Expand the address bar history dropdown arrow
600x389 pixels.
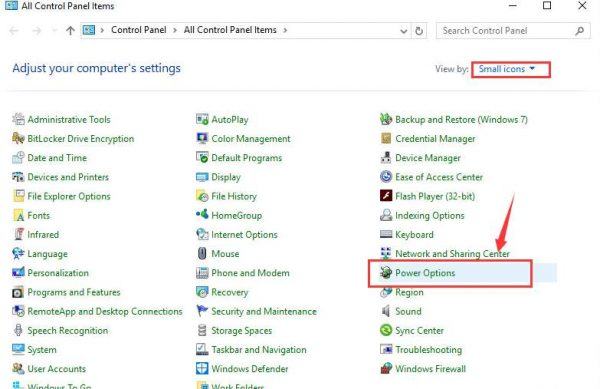[403, 31]
